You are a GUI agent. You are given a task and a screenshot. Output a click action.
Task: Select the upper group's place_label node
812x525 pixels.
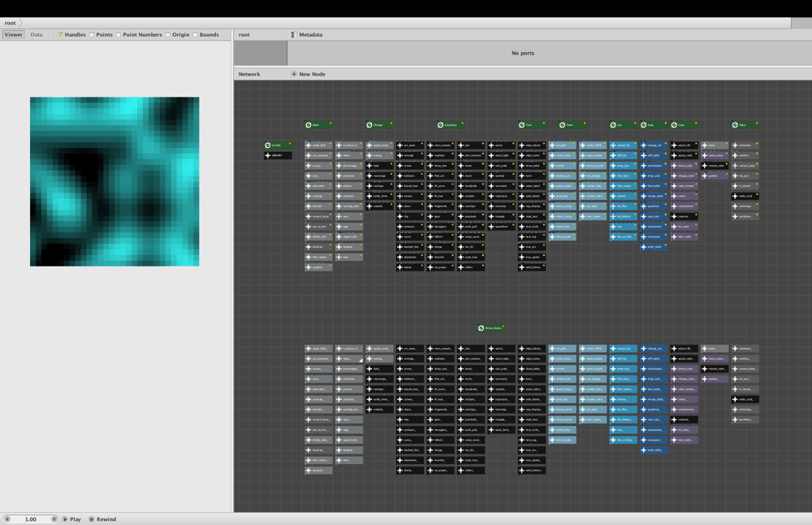(x=532, y=185)
